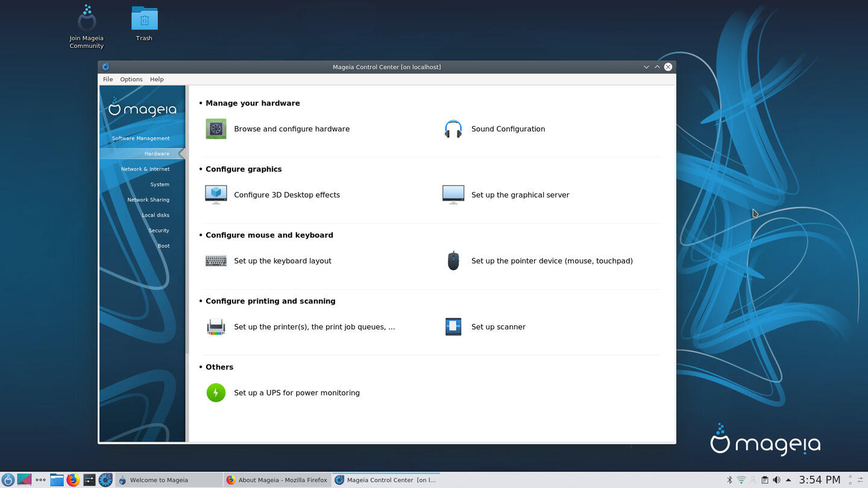Click the graphical server monitor icon
Viewport: 868px width, 488px height.
coord(453,195)
